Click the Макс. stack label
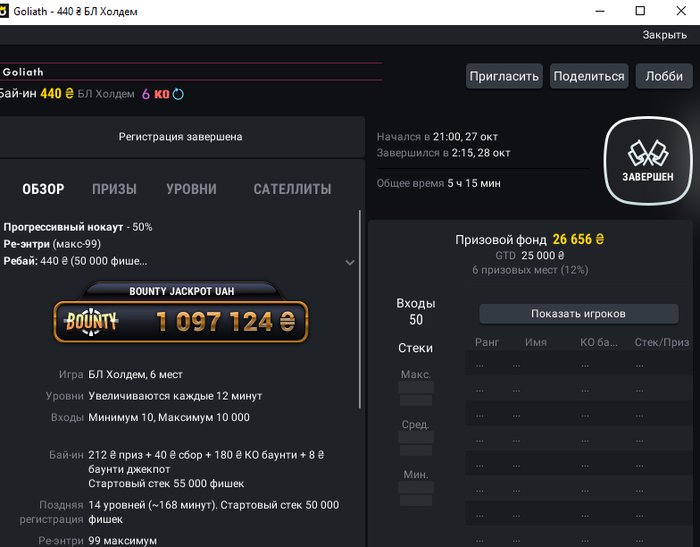 point(416,374)
